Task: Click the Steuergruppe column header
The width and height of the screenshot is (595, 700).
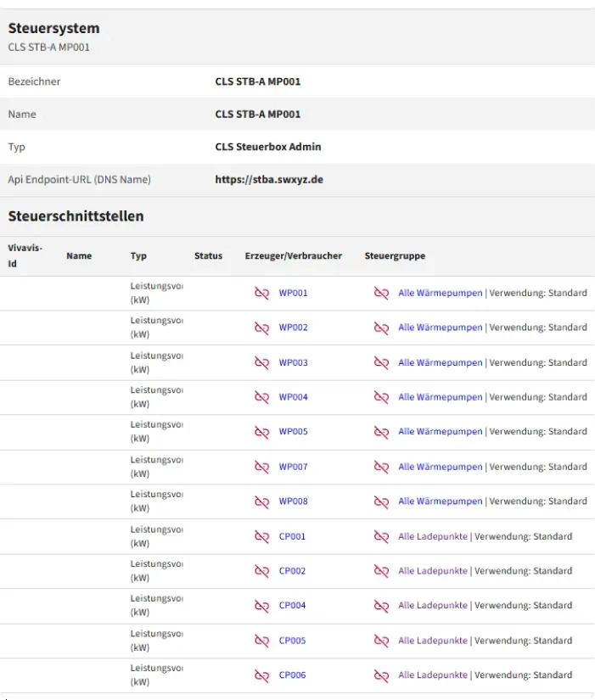Action: click(x=395, y=255)
